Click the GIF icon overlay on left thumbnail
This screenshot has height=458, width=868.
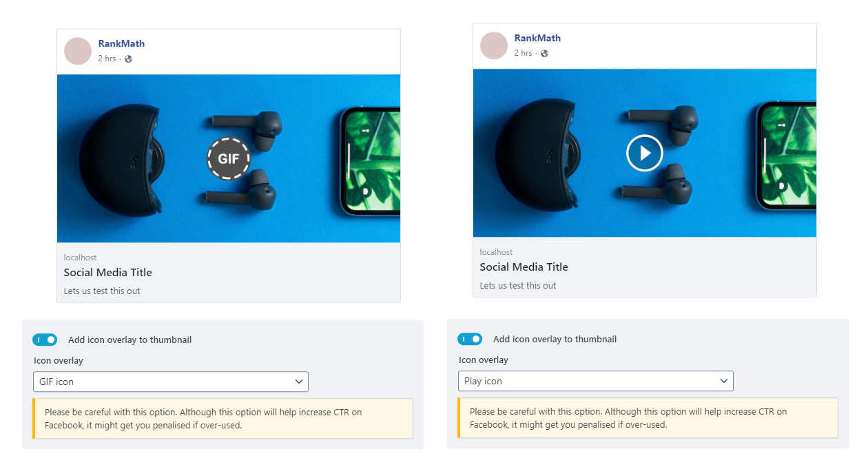pos(229,158)
